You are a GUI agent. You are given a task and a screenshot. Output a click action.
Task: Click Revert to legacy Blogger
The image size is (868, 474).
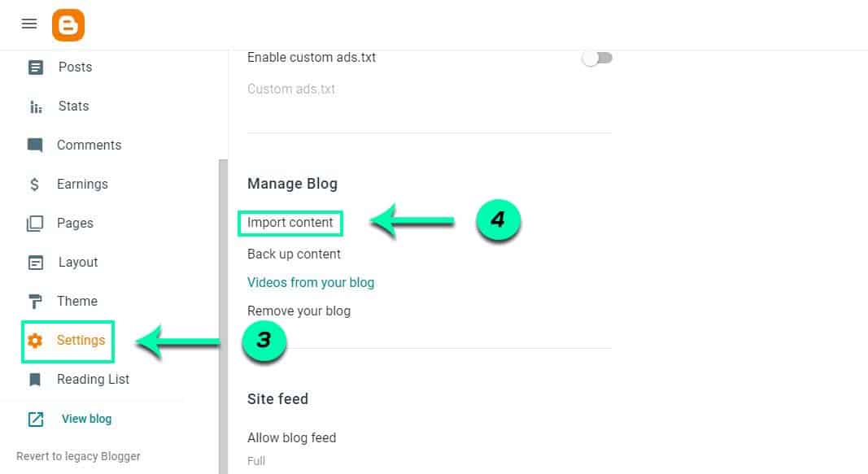click(78, 456)
